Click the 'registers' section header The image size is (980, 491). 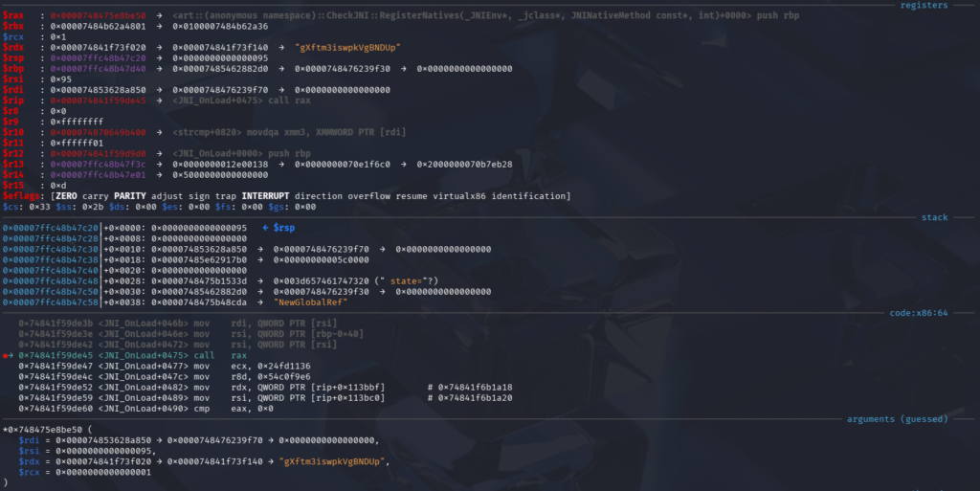pos(924,5)
